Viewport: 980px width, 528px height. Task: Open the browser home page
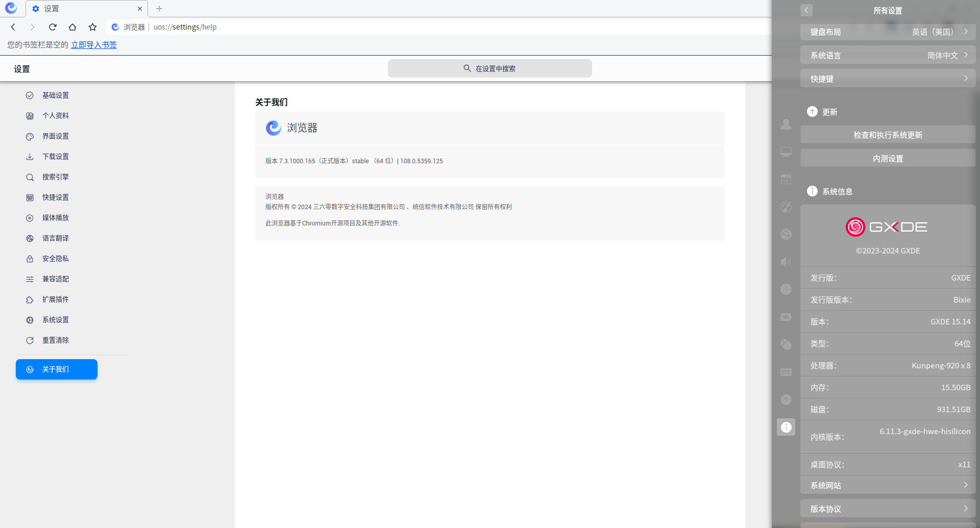point(72,27)
